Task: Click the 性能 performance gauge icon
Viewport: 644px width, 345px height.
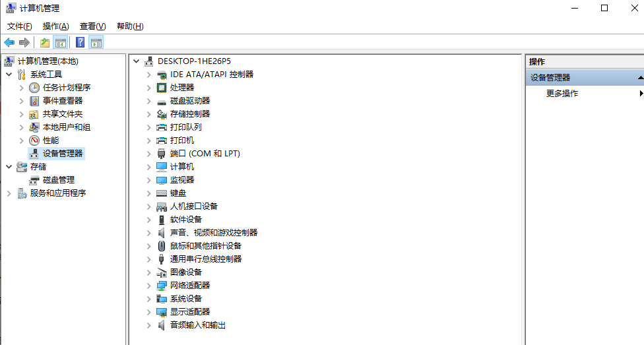Action: click(x=34, y=141)
